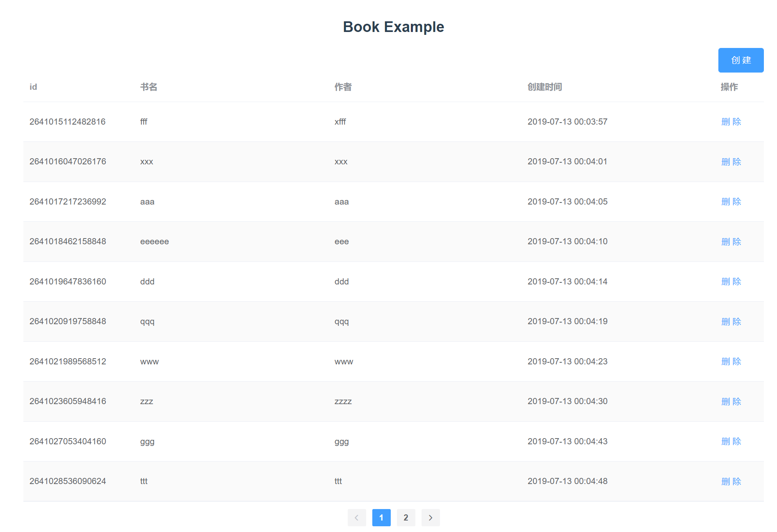The image size is (777, 532).
Task: Select page 1 in the pagination bar
Action: click(x=381, y=518)
